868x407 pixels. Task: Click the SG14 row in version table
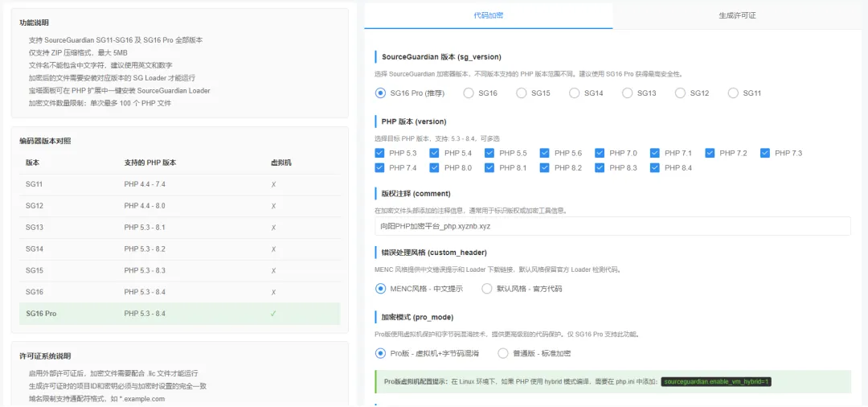pos(180,249)
